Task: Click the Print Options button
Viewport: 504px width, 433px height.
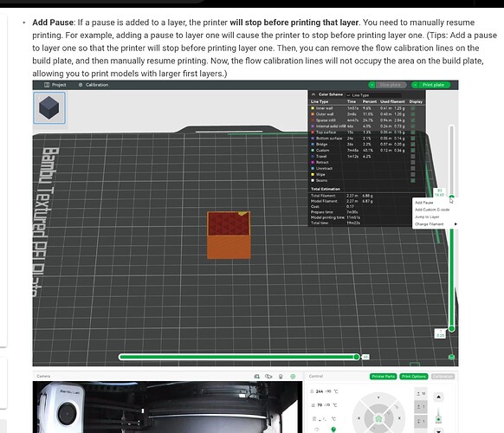Action: tap(414, 377)
